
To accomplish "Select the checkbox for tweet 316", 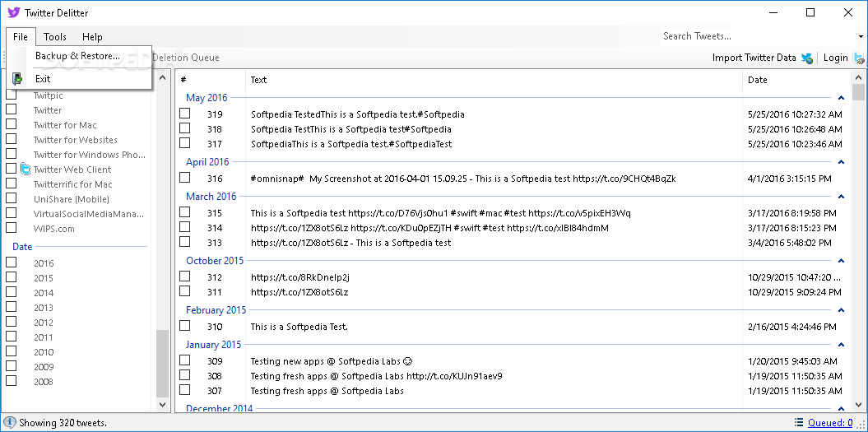I will click(185, 178).
